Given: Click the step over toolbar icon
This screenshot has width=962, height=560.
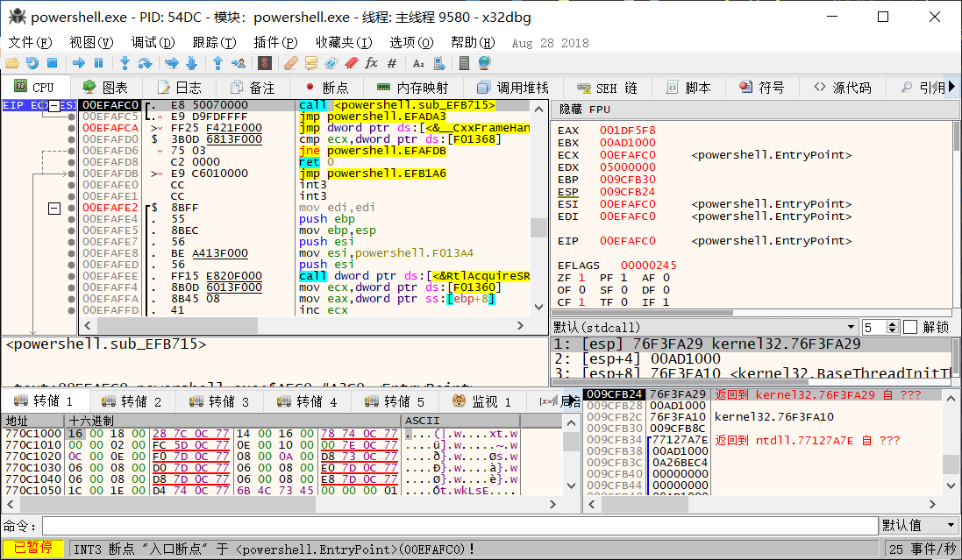Looking at the screenshot, I should (145, 63).
